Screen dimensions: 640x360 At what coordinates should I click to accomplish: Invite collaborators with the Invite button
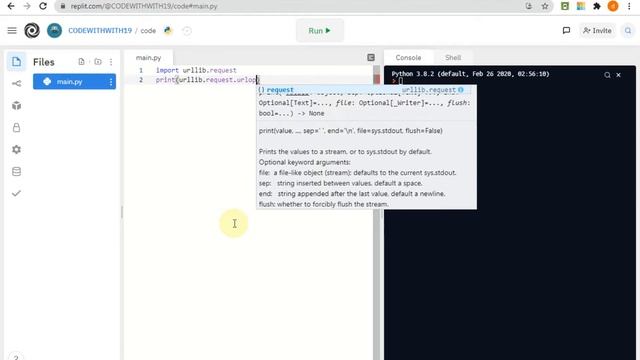tap(597, 31)
